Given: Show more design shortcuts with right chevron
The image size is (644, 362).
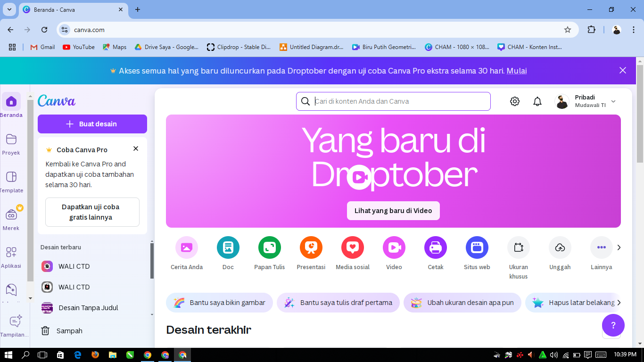Looking at the screenshot, I should (x=619, y=247).
